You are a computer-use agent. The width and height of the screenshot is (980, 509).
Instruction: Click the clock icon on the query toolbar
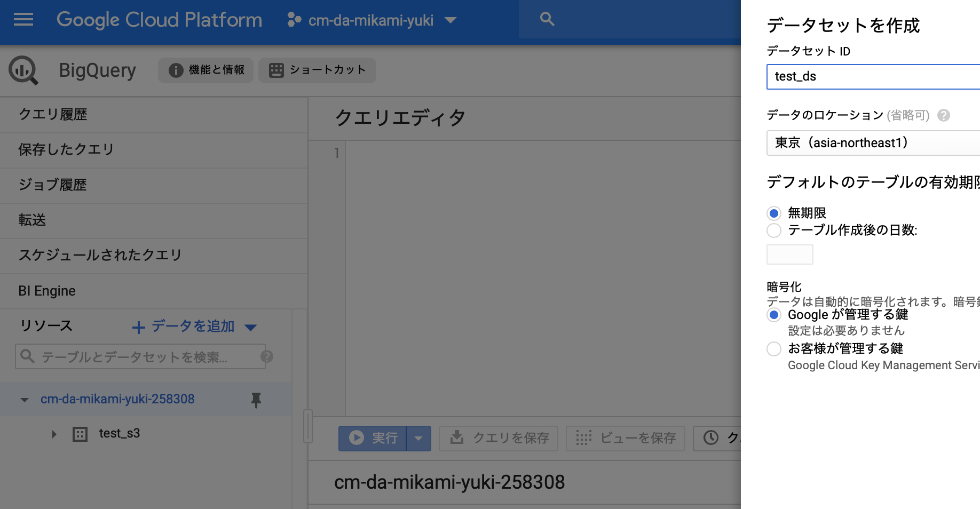(x=710, y=438)
